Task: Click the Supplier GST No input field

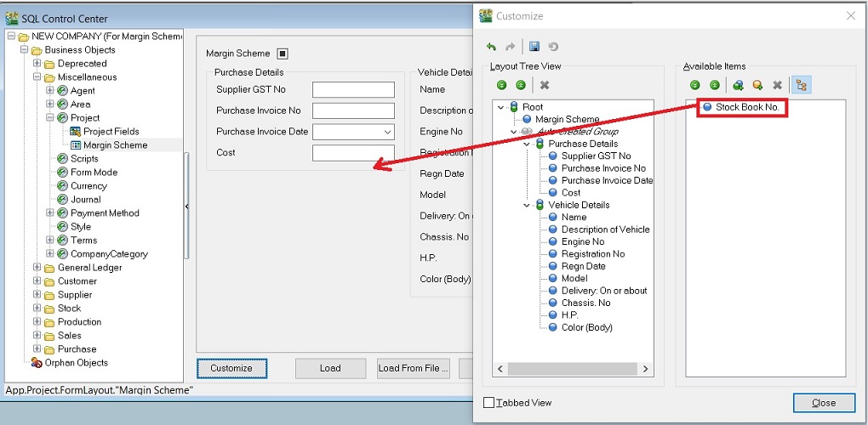Action: pyautogui.click(x=353, y=89)
